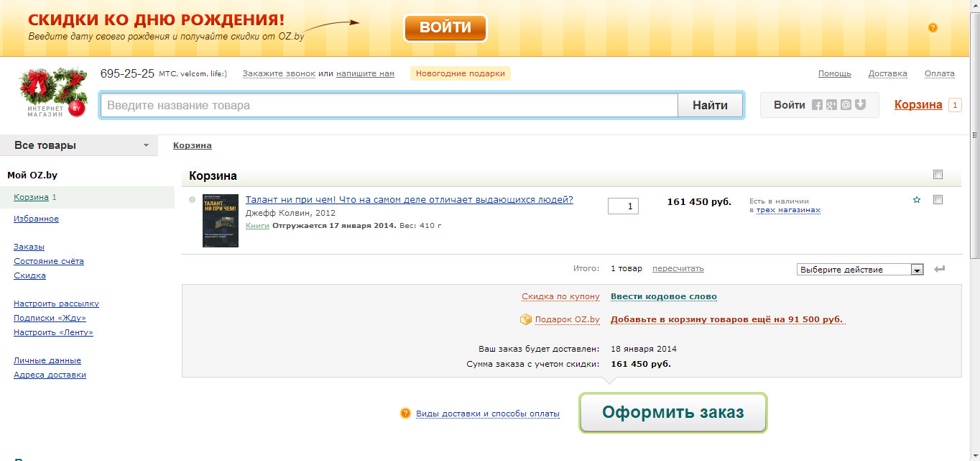980x461 pixels.
Task: Tick the select-all checkbox in Корзина header
Action: pyautogui.click(x=938, y=175)
